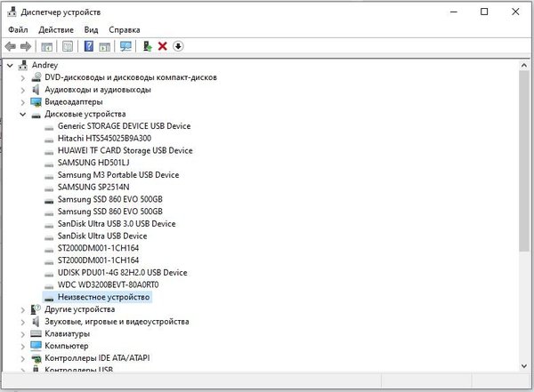Click the Клавиатуры keyboard icon
Image resolution: width=534 pixels, height=392 pixels.
click(x=36, y=333)
